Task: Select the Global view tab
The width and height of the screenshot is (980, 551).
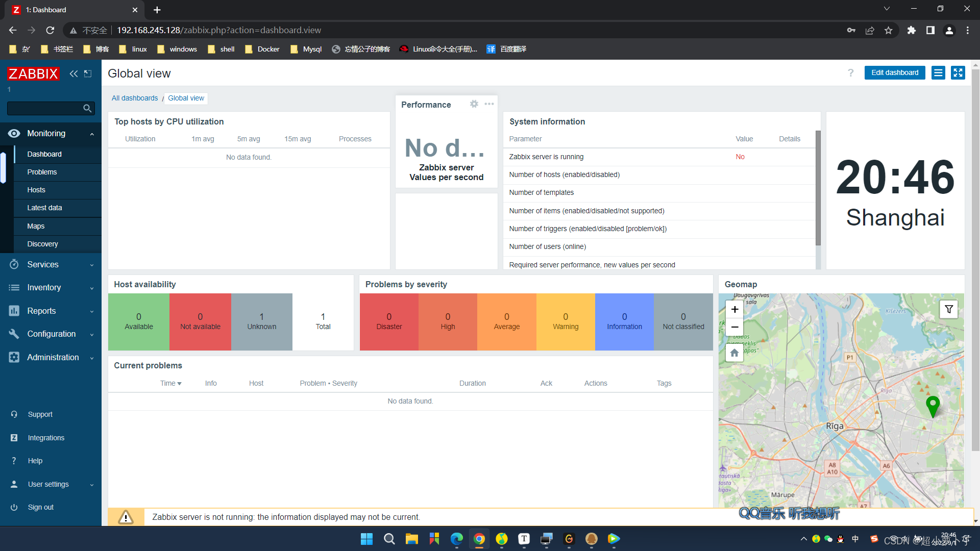Action: pos(185,97)
